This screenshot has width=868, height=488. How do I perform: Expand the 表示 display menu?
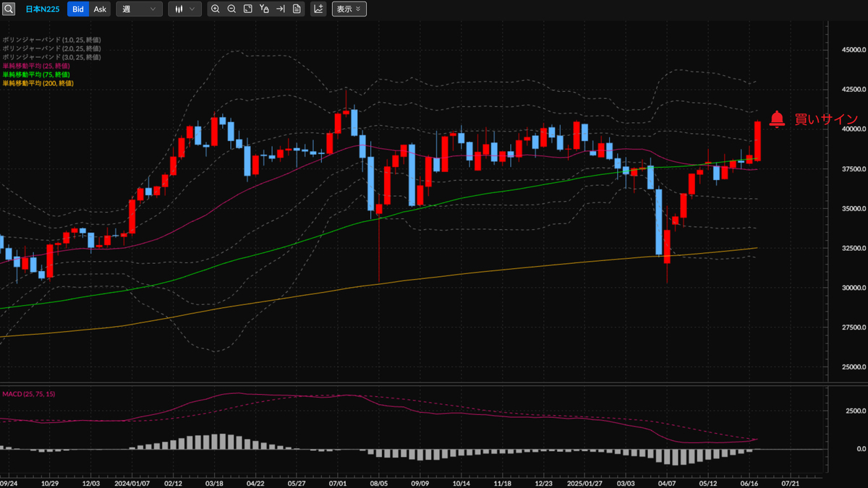click(349, 9)
